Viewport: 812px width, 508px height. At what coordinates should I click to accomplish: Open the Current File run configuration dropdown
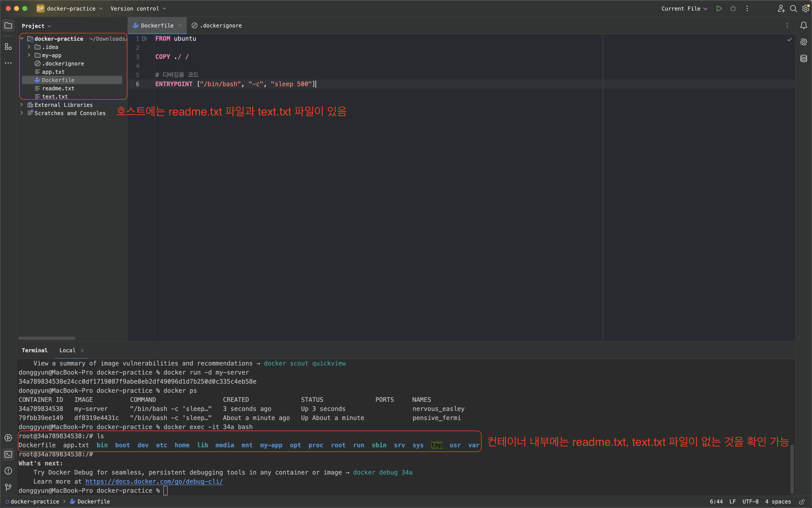[x=683, y=8]
